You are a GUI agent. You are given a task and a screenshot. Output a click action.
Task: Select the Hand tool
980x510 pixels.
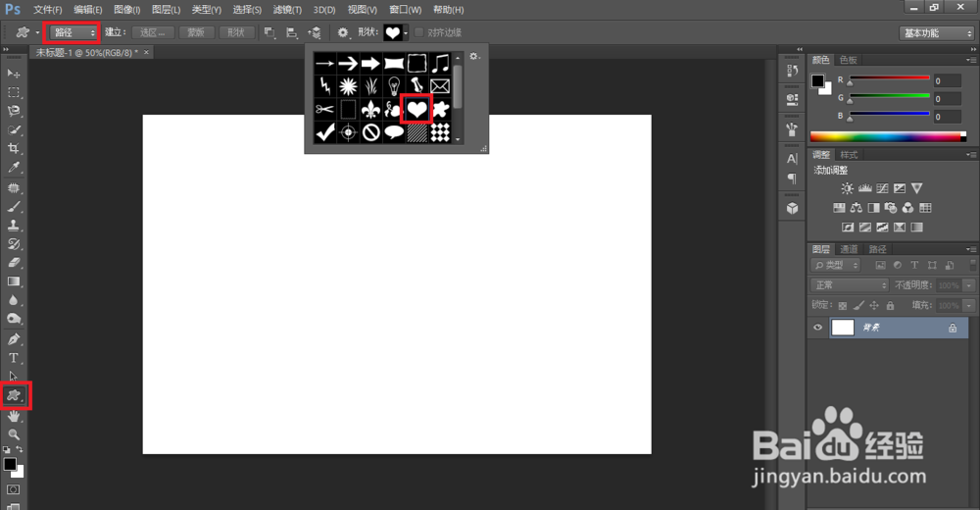pos(13,416)
